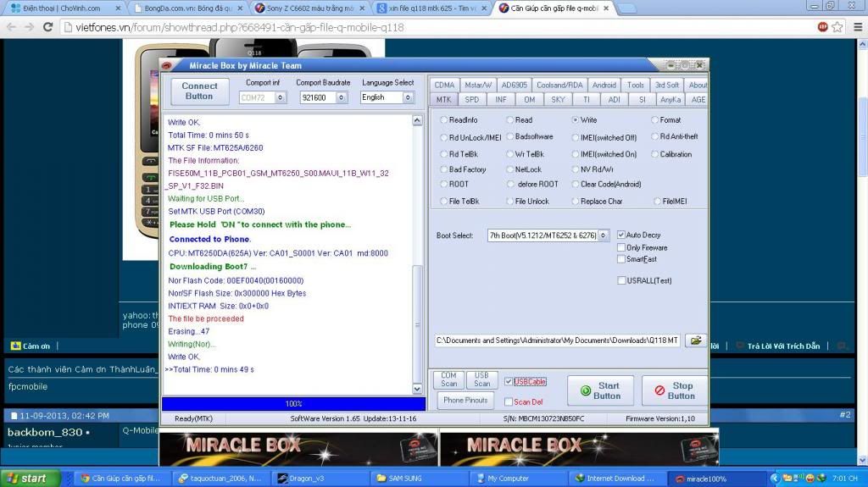Open backbom_830 user profile link
The height and width of the screenshot is (487, 868).
[46, 432]
